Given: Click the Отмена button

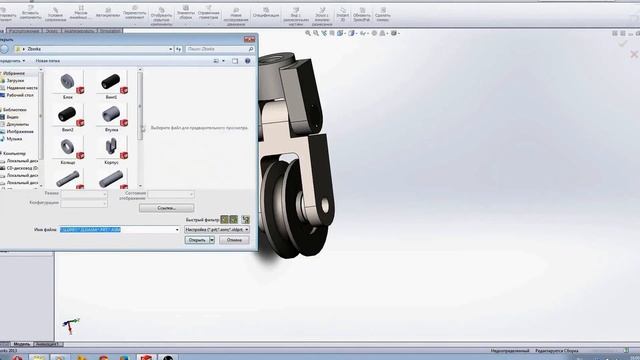Looking at the screenshot, I should tap(234, 240).
